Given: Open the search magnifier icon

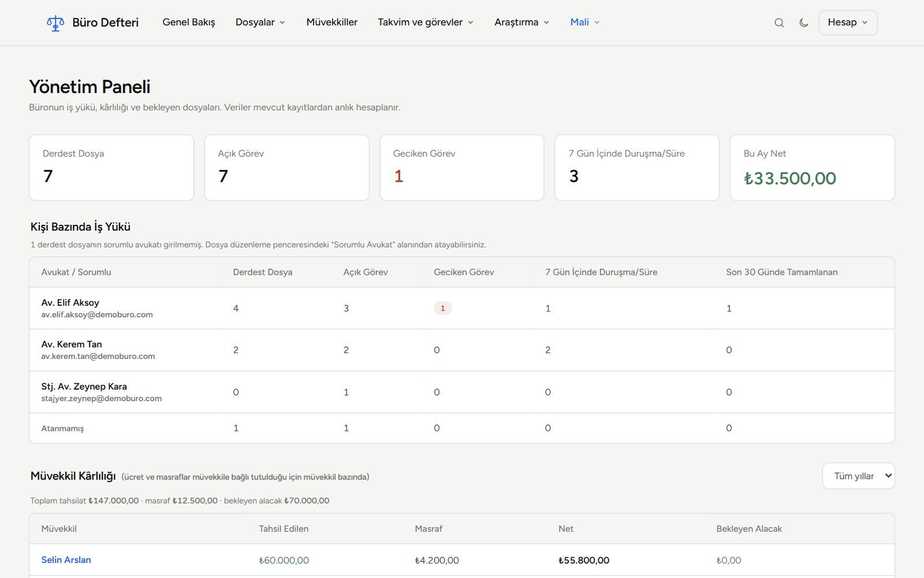Looking at the screenshot, I should pos(779,23).
